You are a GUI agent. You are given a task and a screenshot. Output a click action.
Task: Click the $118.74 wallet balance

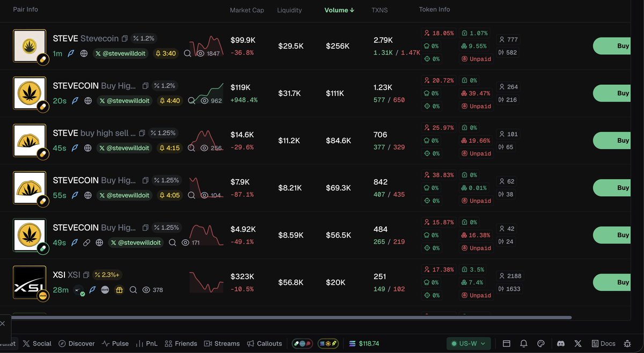click(364, 343)
